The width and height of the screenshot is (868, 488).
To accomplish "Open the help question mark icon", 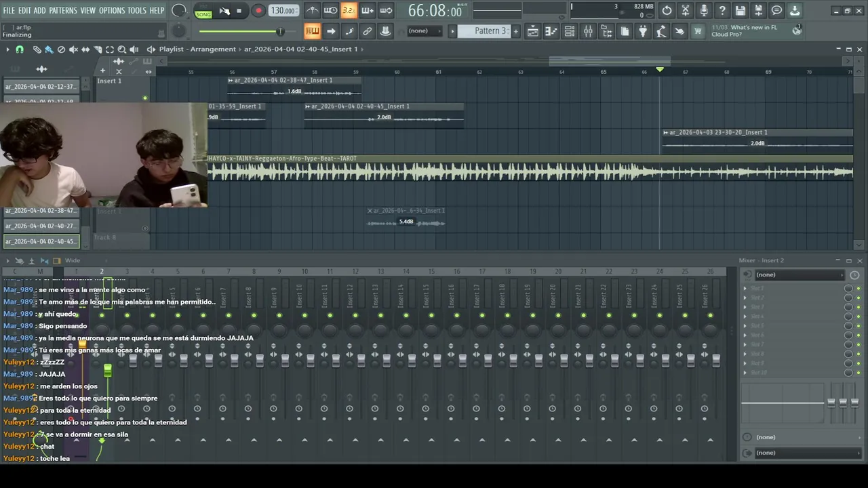I will point(722,10).
